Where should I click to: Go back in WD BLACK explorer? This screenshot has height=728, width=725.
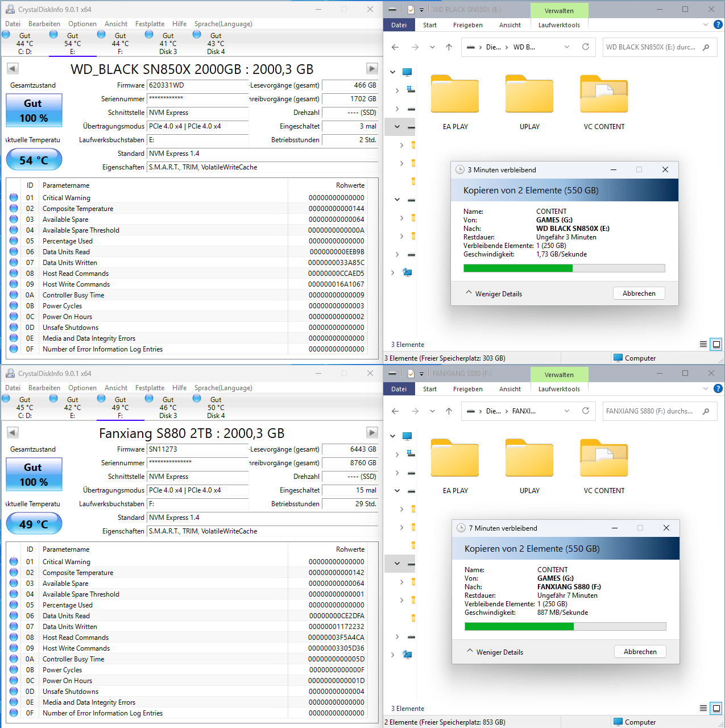(x=395, y=47)
